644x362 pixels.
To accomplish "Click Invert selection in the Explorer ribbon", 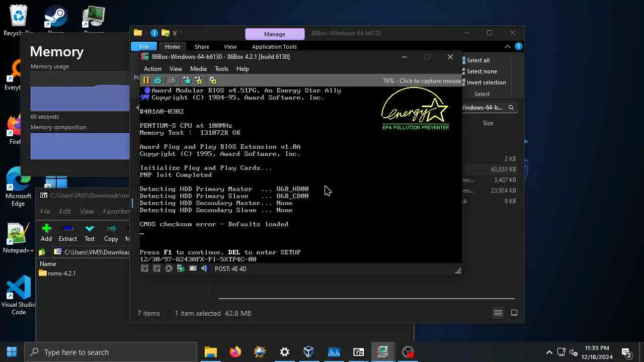I will point(485,82).
